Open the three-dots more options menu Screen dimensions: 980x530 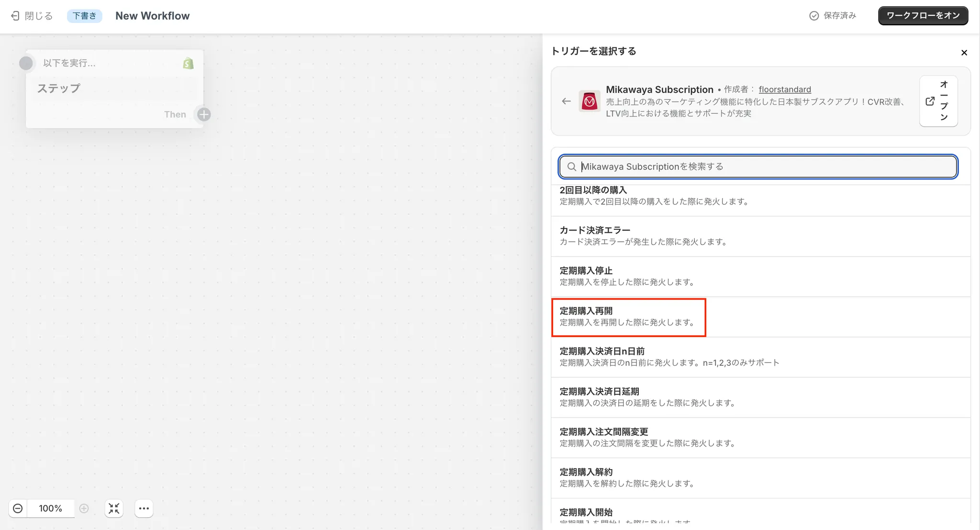pos(144,508)
